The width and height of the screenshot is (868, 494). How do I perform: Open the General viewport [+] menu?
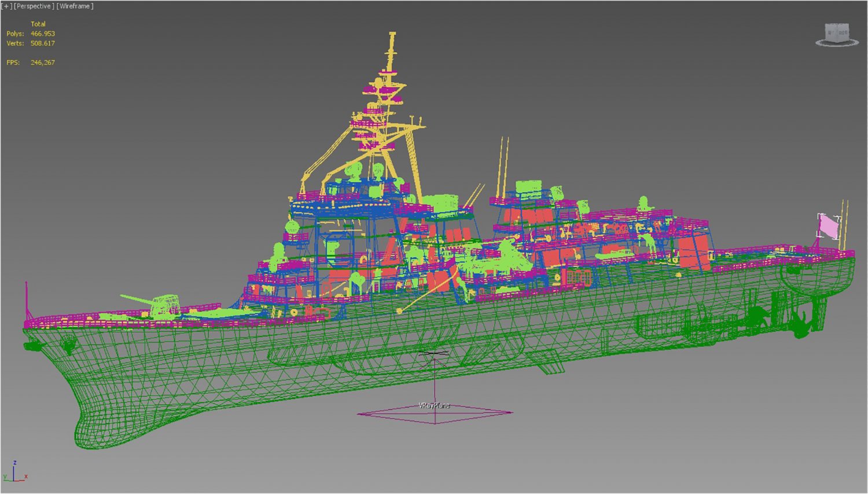[6, 6]
